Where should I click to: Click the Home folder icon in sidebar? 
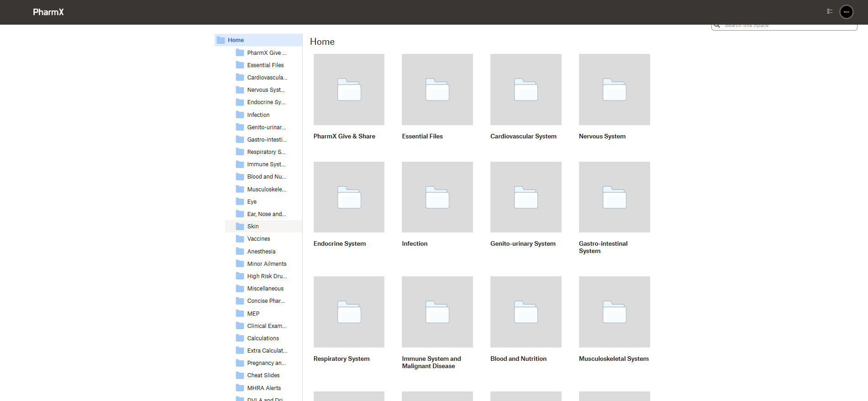[x=221, y=40]
